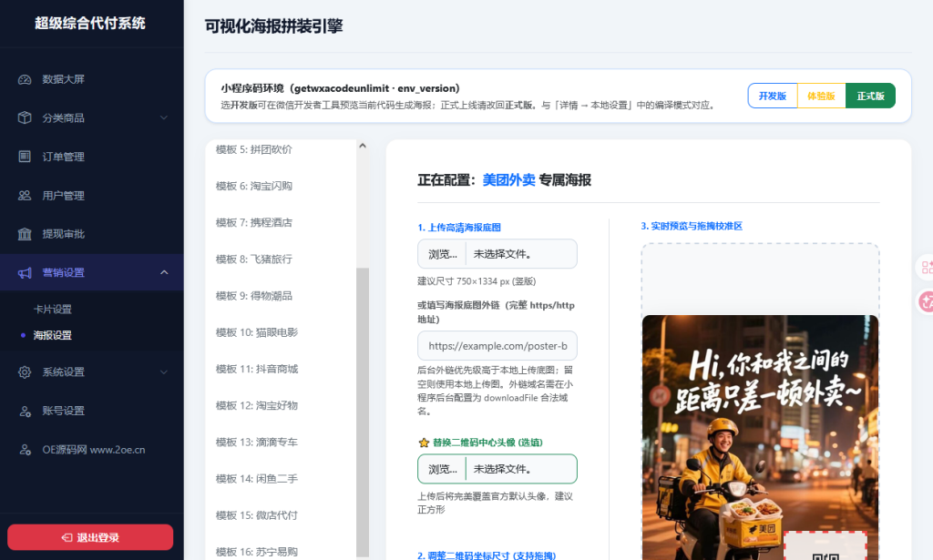Click the 可视化海报拼装引擎 page heading

(273, 26)
